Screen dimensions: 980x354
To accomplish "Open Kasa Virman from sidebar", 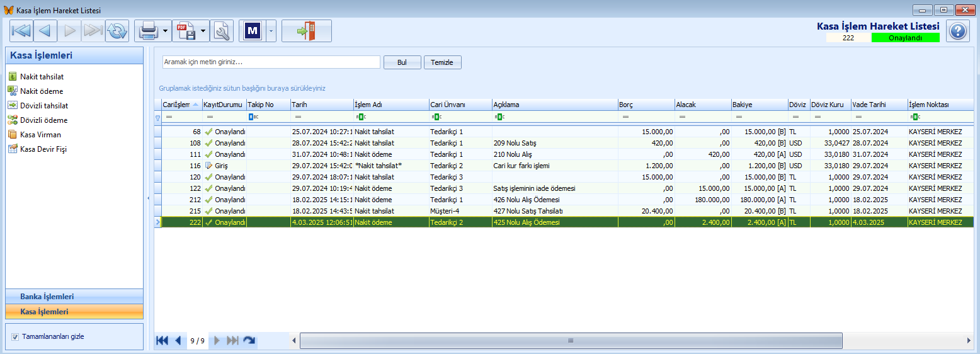I will [40, 135].
